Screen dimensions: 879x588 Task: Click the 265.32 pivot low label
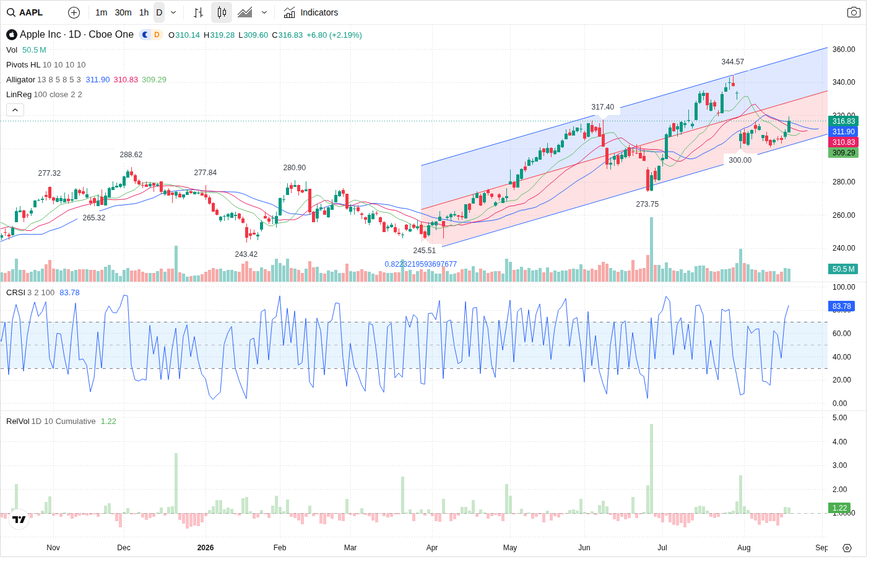click(94, 218)
